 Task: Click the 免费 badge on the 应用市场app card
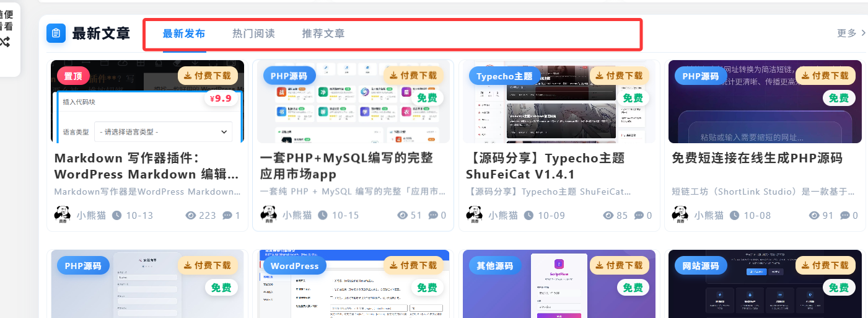pos(426,98)
